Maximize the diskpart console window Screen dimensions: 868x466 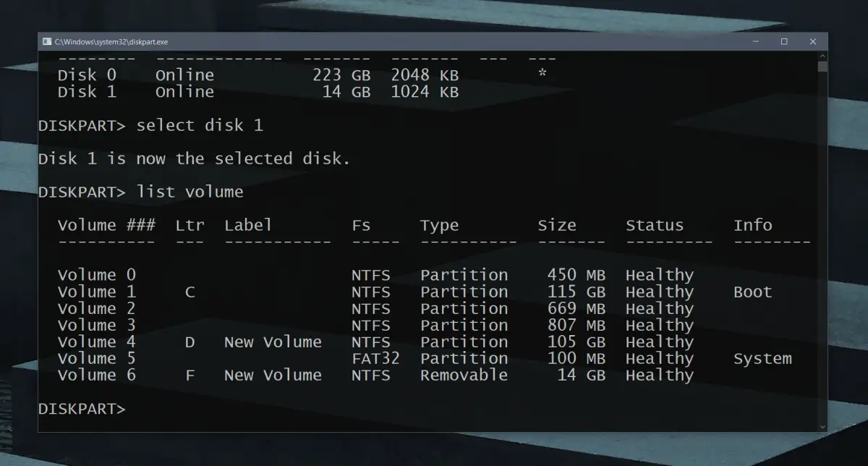pyautogui.click(x=784, y=42)
